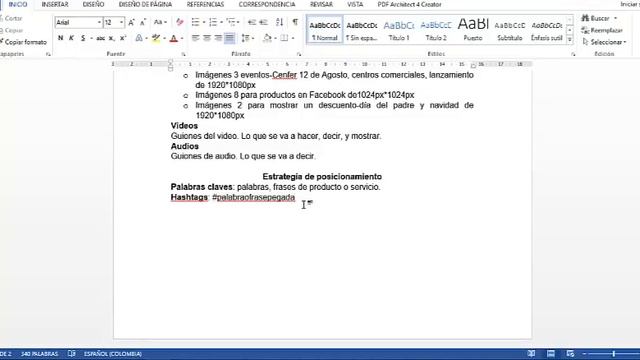
Task: Open the font size 12 dropdown
Action: 122,22
